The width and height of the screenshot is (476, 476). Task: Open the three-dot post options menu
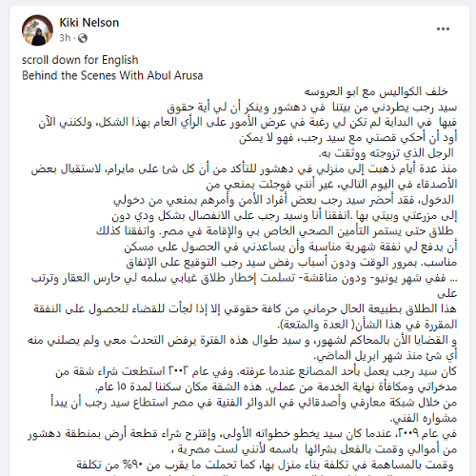tap(443, 29)
